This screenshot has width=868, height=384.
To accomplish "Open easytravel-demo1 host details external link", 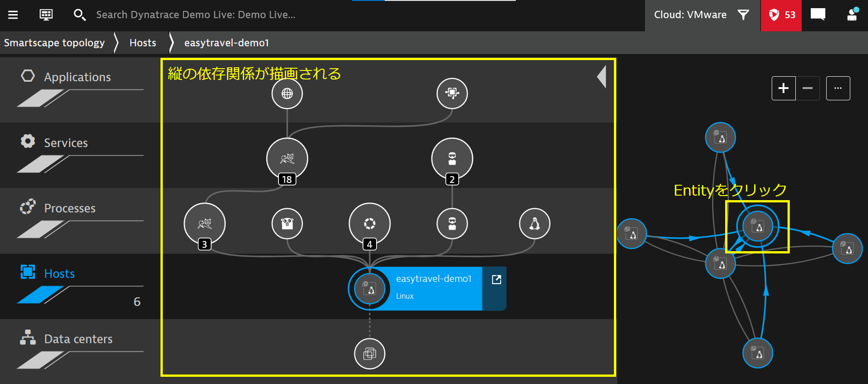I will click(x=496, y=280).
